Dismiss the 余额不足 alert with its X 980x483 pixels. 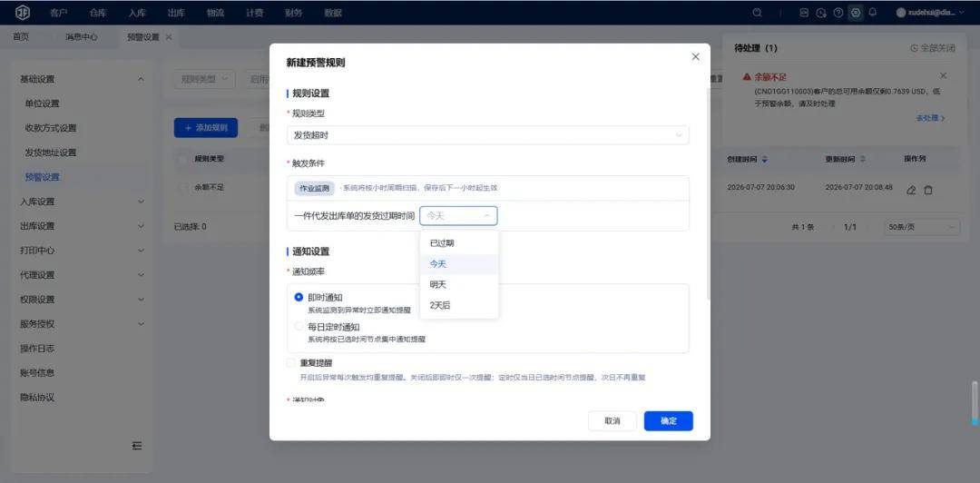[x=943, y=75]
